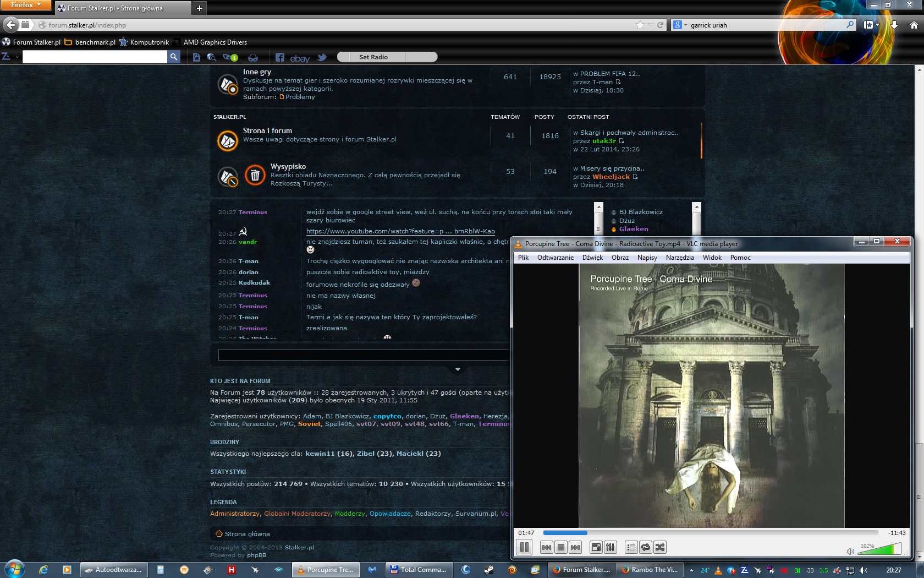The image size is (924, 578).
Task: Seek within the VLC progress bar
Action: click(x=710, y=533)
